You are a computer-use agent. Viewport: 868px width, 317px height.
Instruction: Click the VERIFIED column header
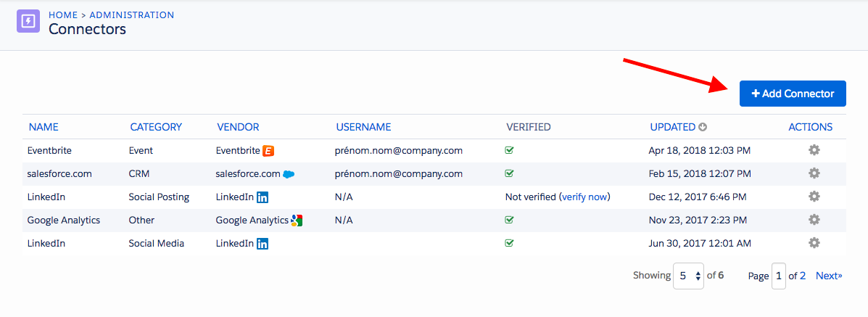pos(529,127)
